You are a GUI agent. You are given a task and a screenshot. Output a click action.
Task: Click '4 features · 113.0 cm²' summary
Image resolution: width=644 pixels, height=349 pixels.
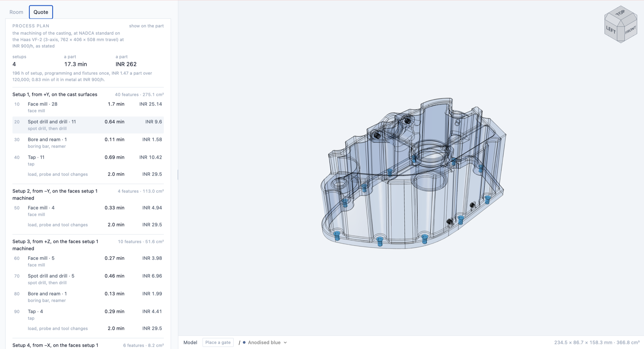141,191
